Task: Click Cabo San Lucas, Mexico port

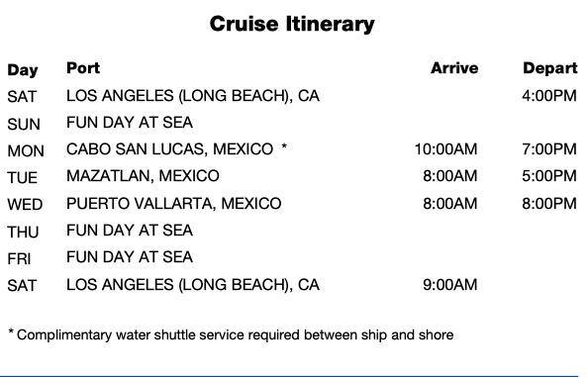Action: [x=169, y=149]
